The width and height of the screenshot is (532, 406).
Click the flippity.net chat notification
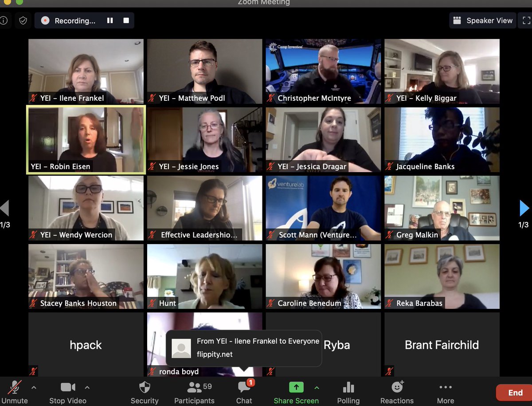pos(243,348)
